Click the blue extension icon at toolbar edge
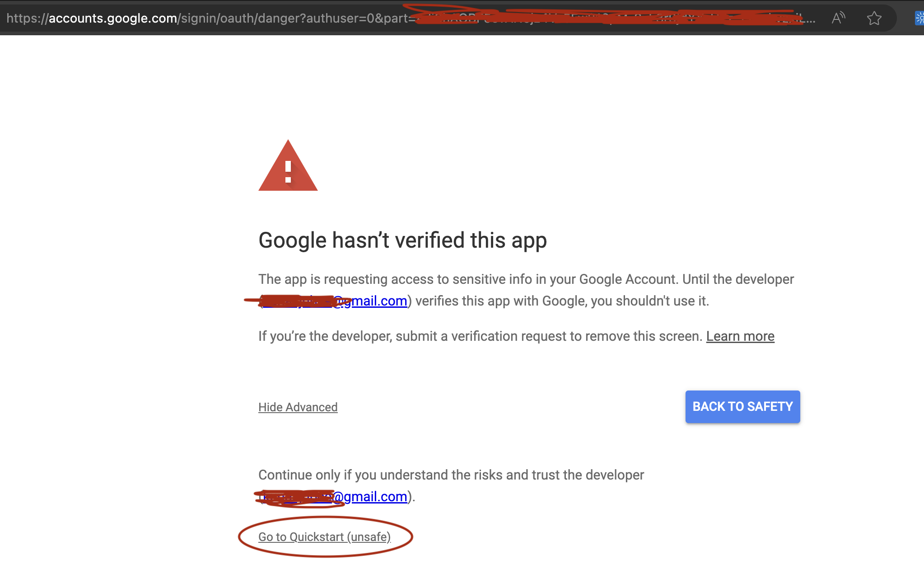 pyautogui.click(x=919, y=18)
